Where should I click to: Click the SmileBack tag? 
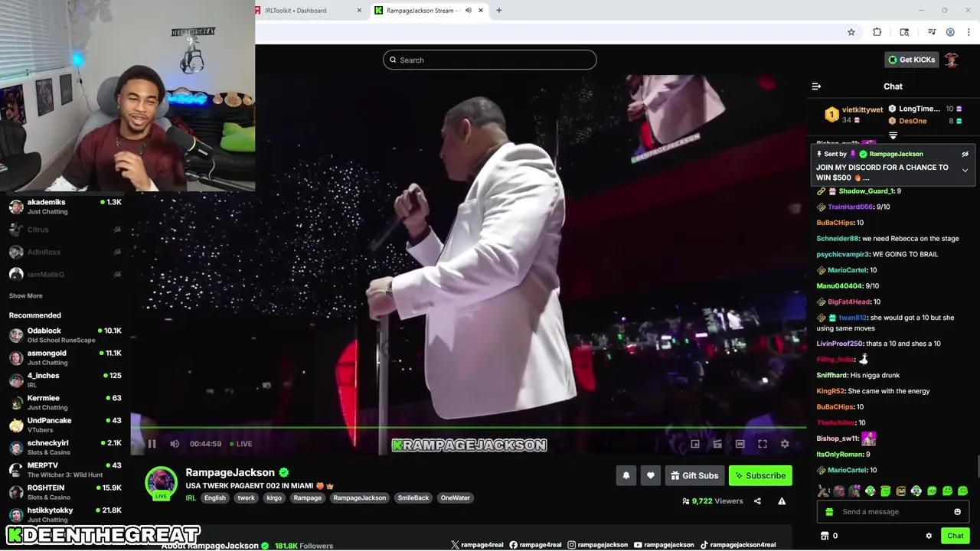[413, 497]
